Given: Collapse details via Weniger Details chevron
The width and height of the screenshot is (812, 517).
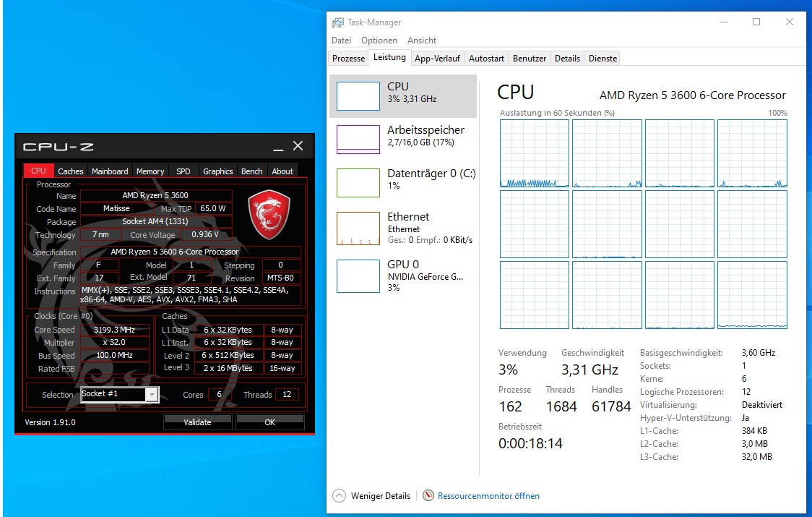Looking at the screenshot, I should (x=337, y=496).
